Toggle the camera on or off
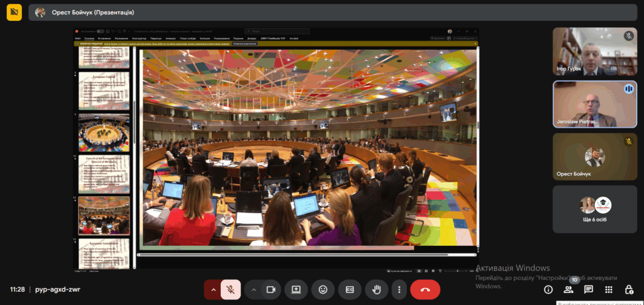Image resolution: width=644 pixels, height=305 pixels. pyautogui.click(x=271, y=289)
